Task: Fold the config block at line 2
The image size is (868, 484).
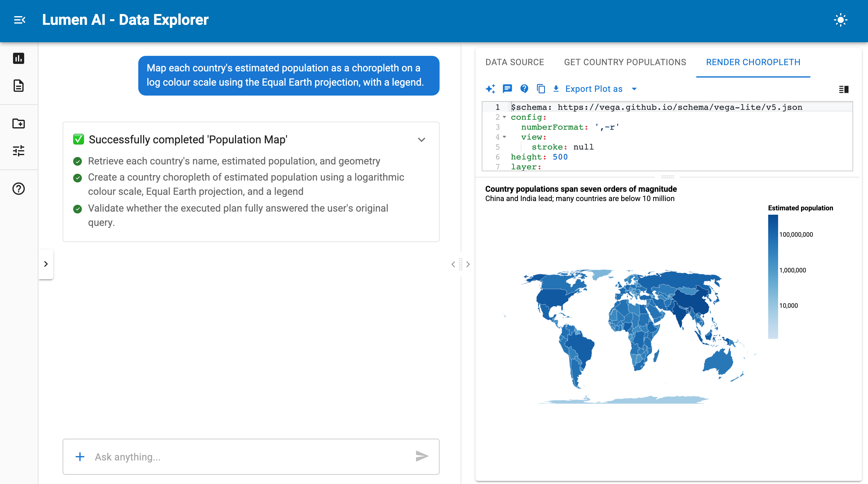Action: pyautogui.click(x=504, y=117)
